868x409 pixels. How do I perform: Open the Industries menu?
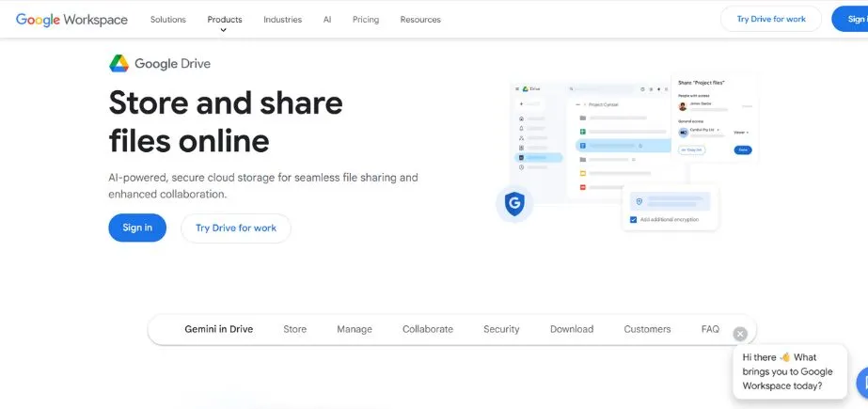[x=282, y=20]
